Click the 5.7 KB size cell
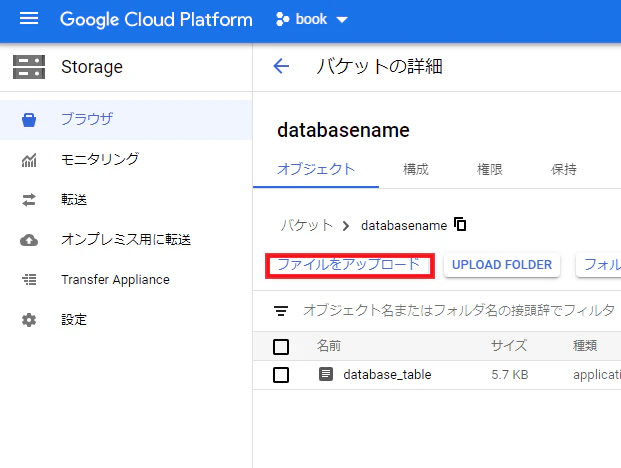 click(510, 375)
